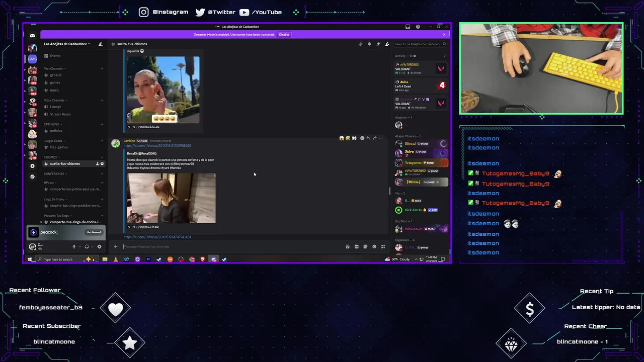Create channel plus beside Text Channels
644x362 pixels.
(x=102, y=68)
